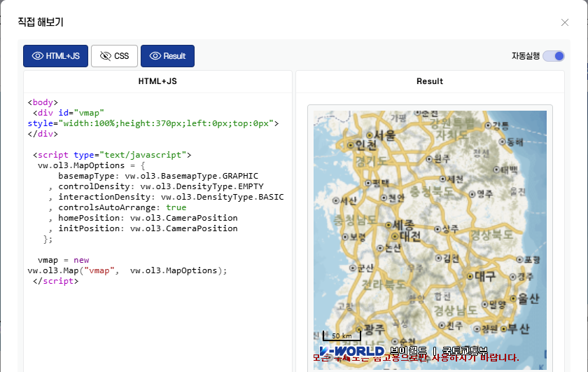
Task: Click the 동해 label on the map
Action: click(515, 142)
